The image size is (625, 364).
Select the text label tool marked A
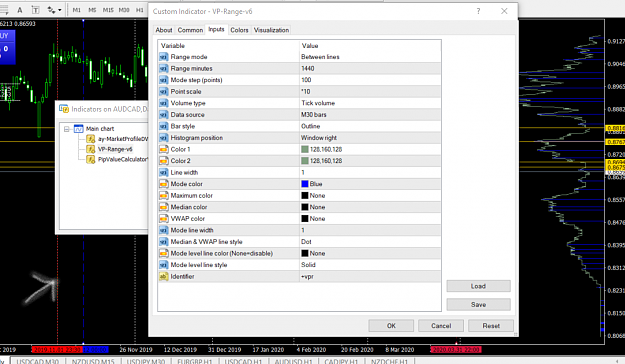click(20, 10)
